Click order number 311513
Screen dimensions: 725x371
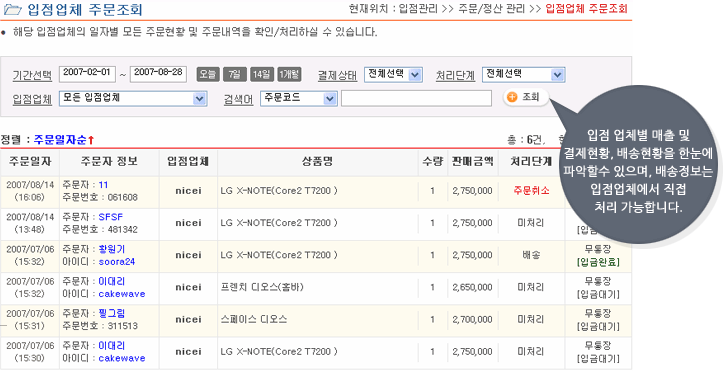[123, 326]
